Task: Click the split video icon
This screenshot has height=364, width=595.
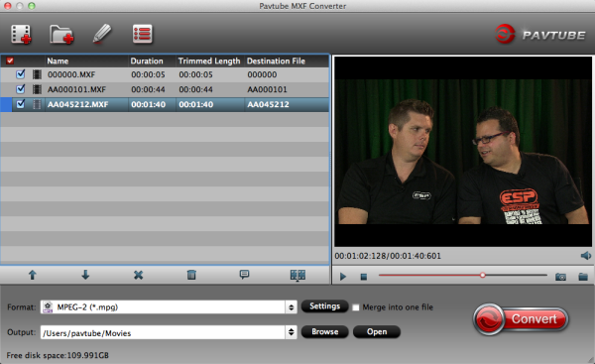Action: click(x=297, y=275)
